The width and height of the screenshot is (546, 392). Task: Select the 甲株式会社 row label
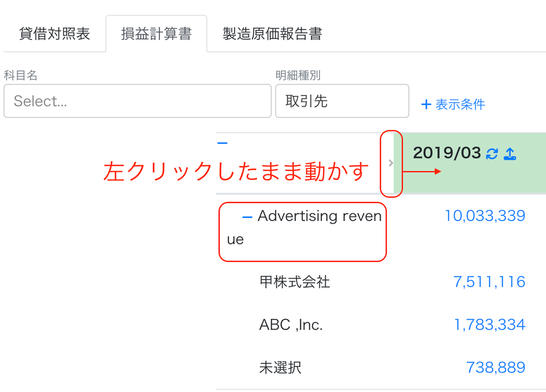pos(294,282)
